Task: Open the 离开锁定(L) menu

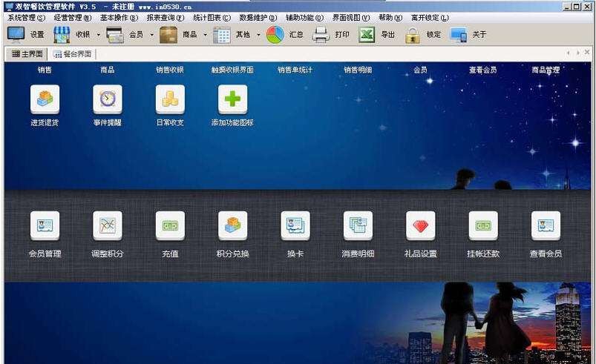Action: pyautogui.click(x=430, y=18)
